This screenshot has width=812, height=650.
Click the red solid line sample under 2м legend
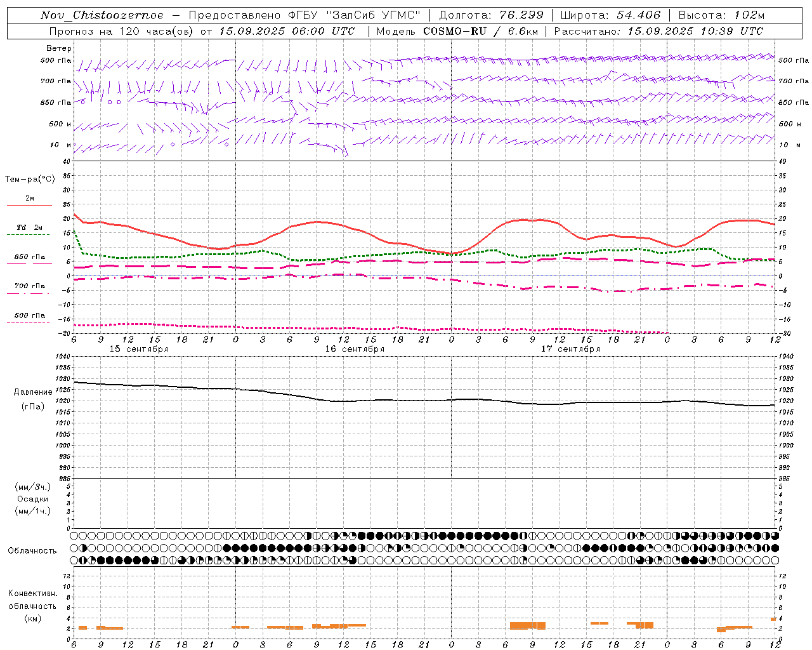click(x=29, y=205)
